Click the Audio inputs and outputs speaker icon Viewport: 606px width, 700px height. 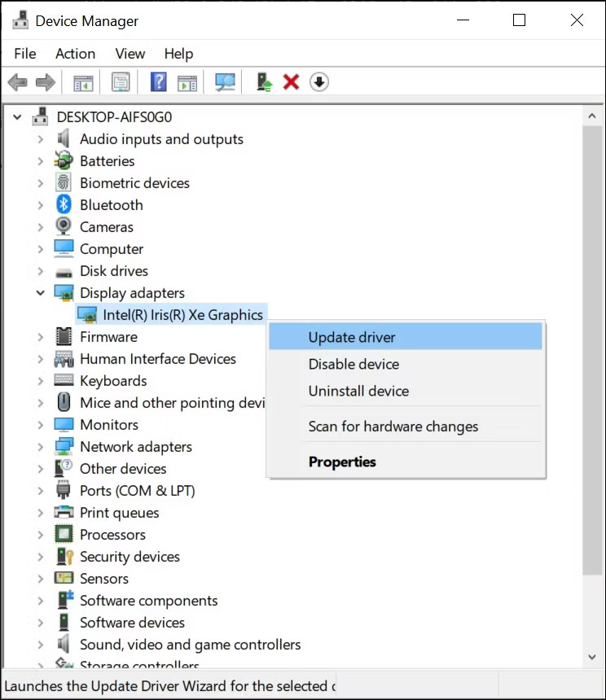pyautogui.click(x=64, y=138)
